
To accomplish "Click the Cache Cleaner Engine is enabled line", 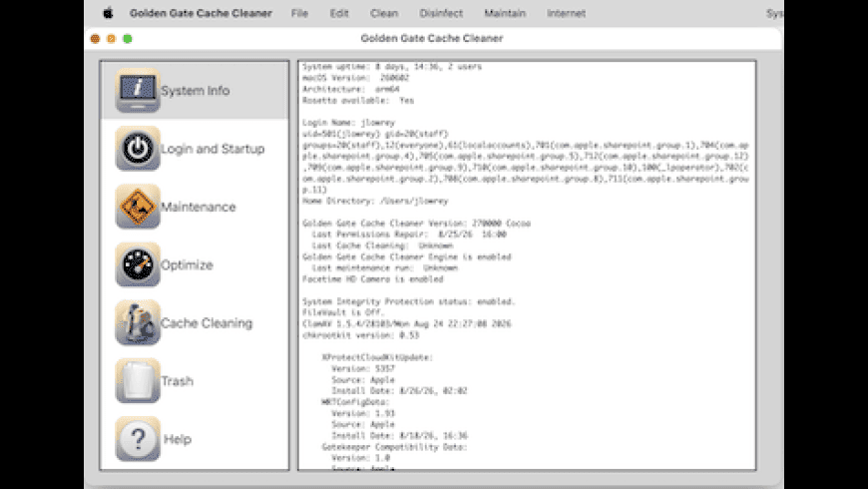I will tap(407, 256).
